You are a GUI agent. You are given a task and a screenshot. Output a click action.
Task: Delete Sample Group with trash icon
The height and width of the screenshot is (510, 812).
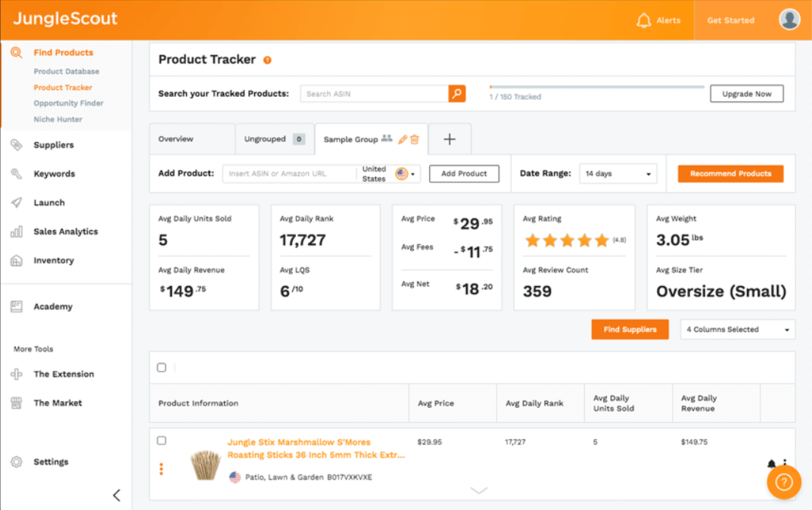pyautogui.click(x=415, y=139)
